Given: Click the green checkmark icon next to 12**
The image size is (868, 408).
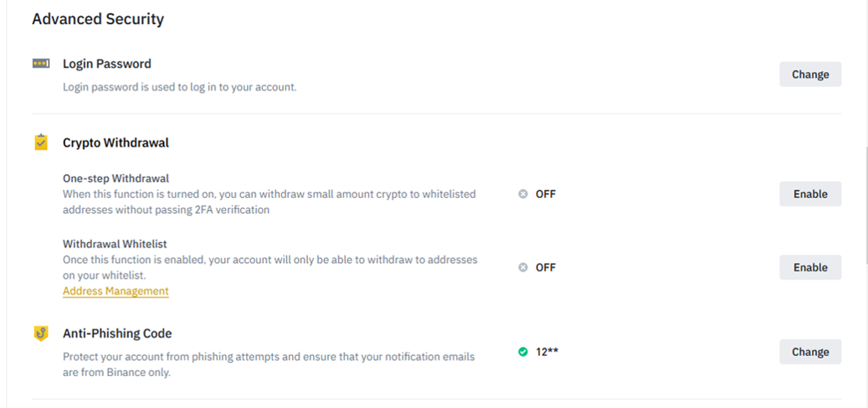Looking at the screenshot, I should click(x=522, y=352).
